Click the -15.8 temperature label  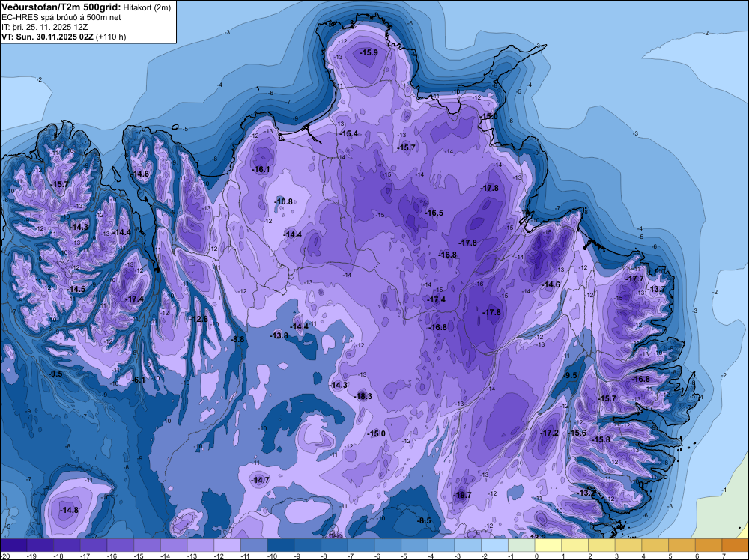click(601, 439)
